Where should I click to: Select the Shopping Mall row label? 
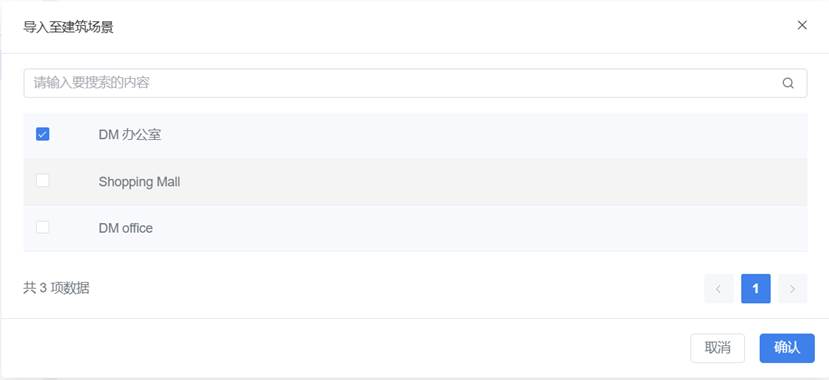[x=139, y=182]
